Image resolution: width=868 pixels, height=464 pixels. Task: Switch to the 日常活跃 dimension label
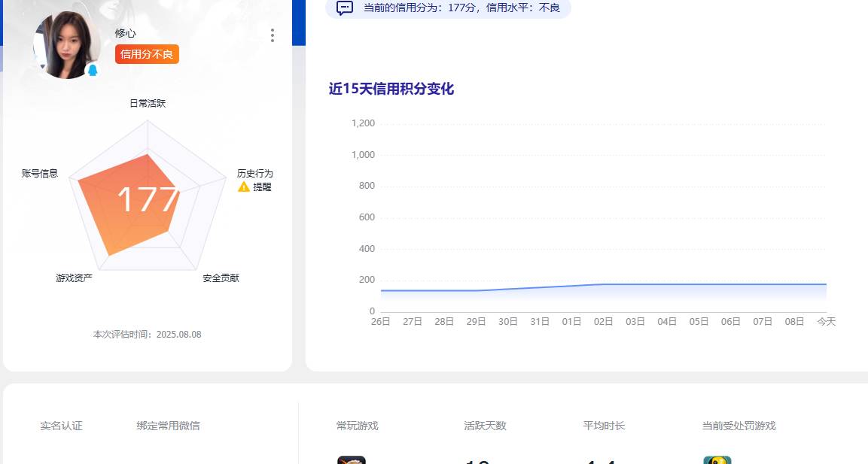tap(148, 103)
